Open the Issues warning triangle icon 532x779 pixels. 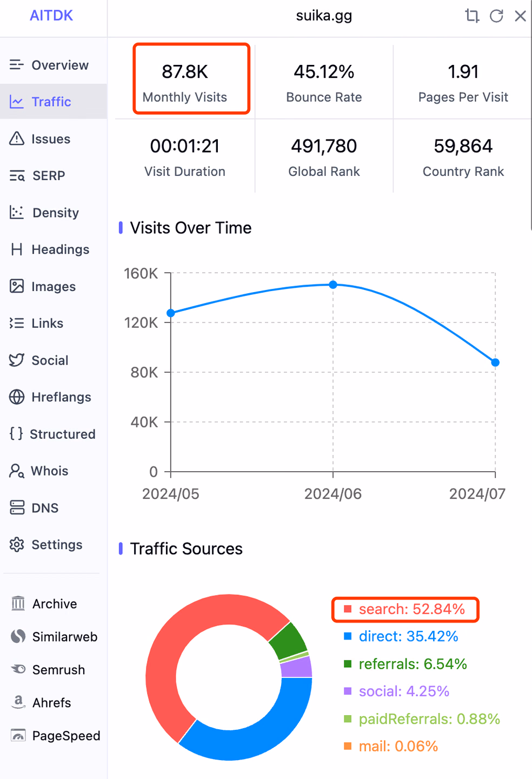(17, 138)
